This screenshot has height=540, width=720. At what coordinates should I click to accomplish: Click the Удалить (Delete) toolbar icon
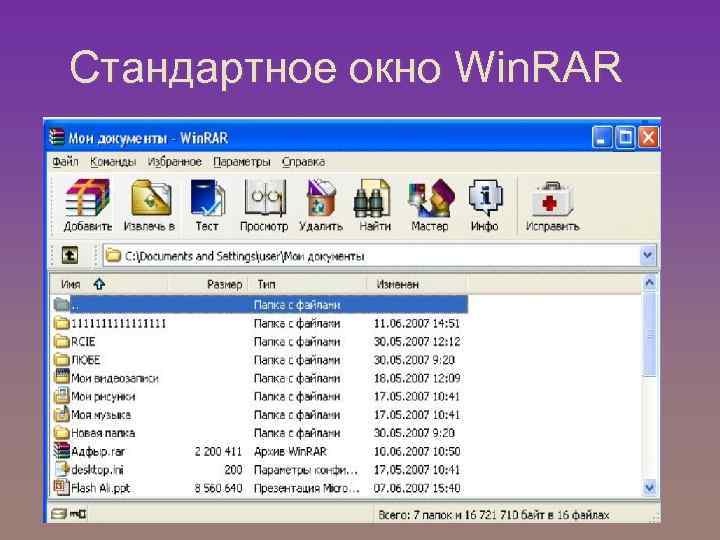pyautogui.click(x=321, y=198)
